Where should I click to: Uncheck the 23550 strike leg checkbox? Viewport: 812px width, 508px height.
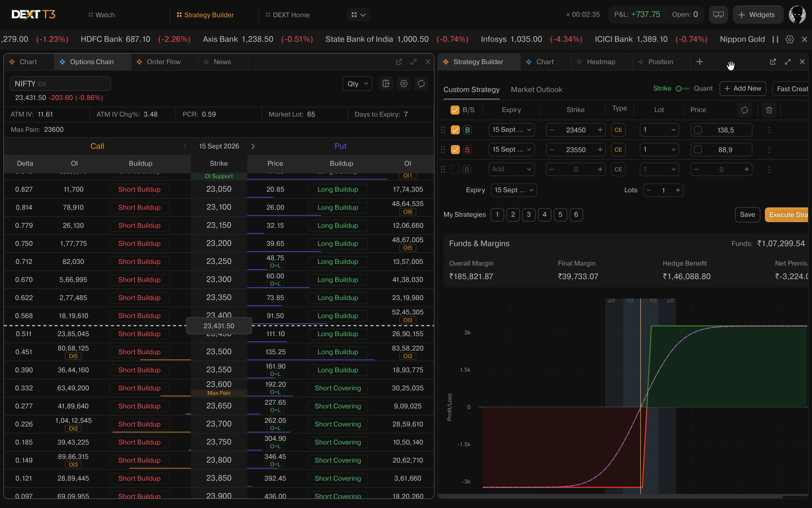(455, 150)
